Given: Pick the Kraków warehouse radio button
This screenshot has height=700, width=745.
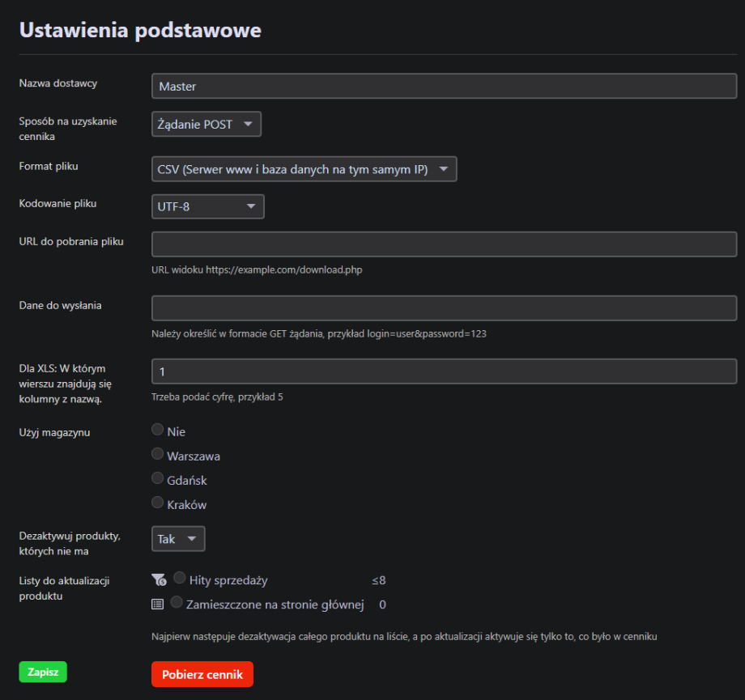Looking at the screenshot, I should pyautogui.click(x=158, y=503).
